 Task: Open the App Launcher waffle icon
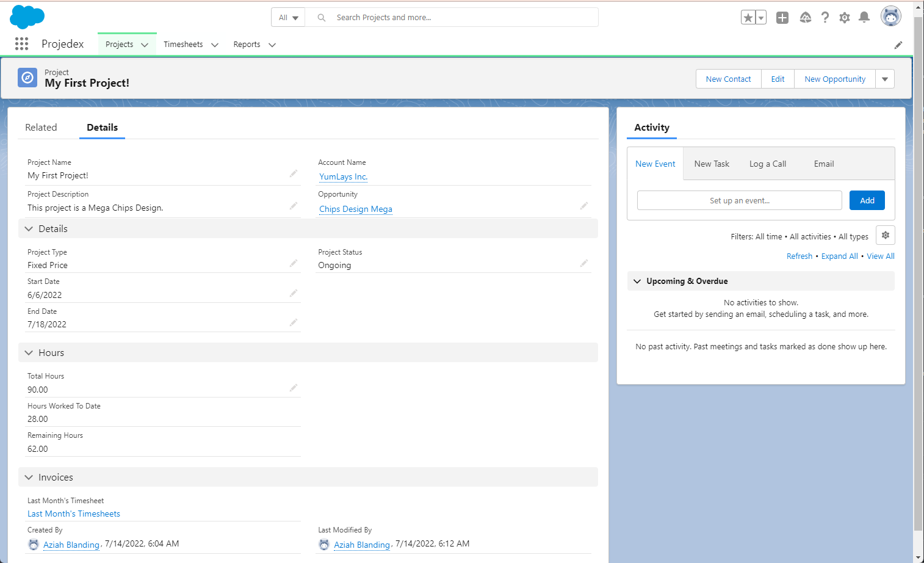(x=21, y=43)
